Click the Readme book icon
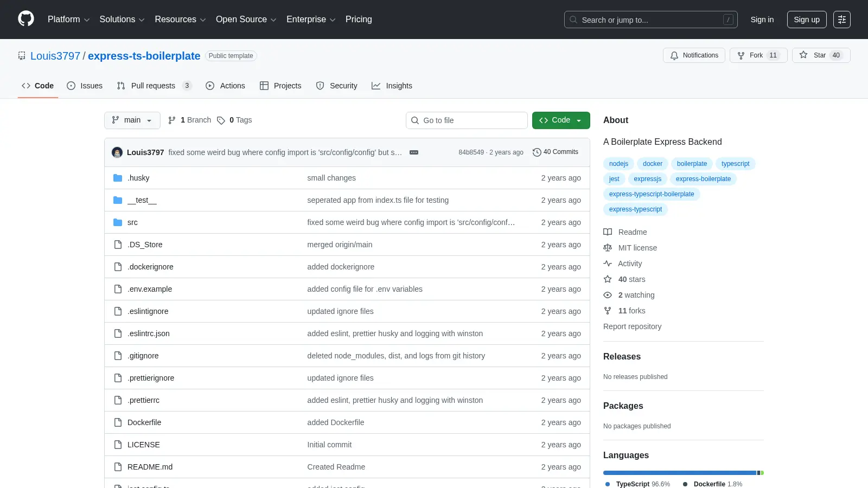Viewport: 868px width, 488px height. (x=608, y=232)
